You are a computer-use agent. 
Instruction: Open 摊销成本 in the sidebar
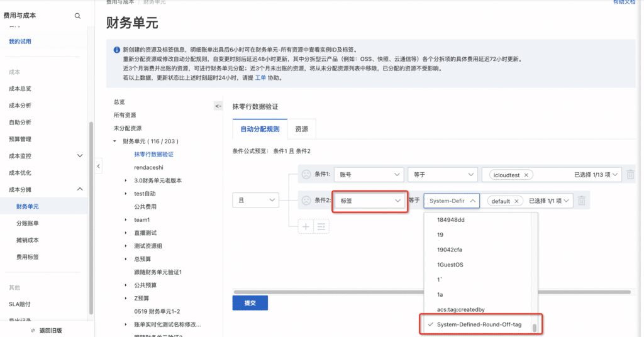click(x=28, y=240)
